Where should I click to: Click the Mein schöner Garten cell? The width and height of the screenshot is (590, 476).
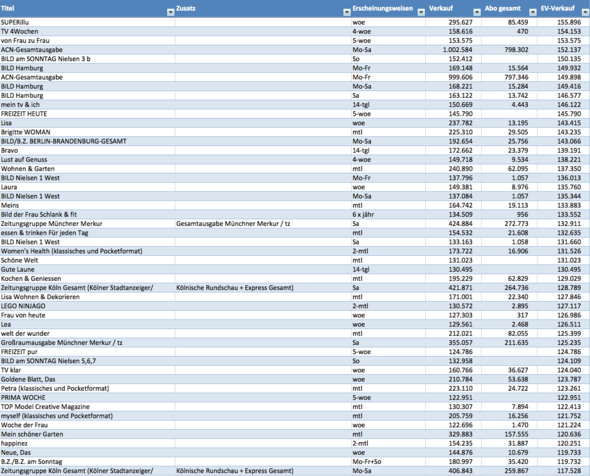(87, 434)
